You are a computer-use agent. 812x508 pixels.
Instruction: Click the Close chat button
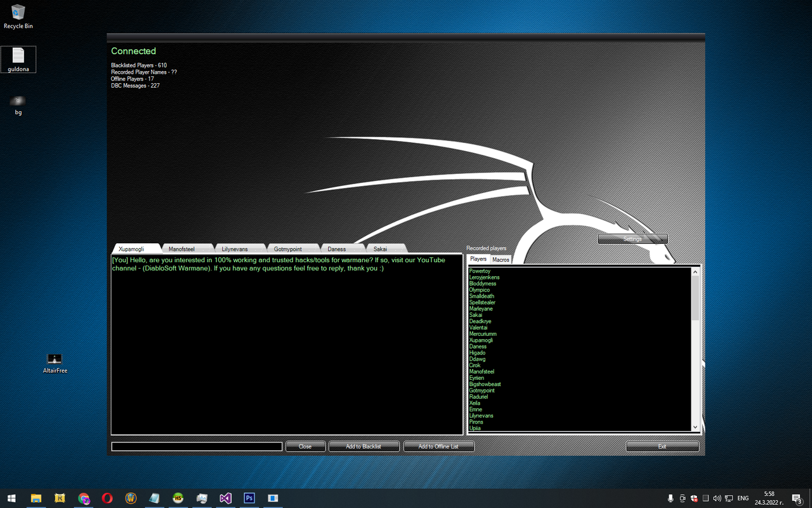point(305,446)
